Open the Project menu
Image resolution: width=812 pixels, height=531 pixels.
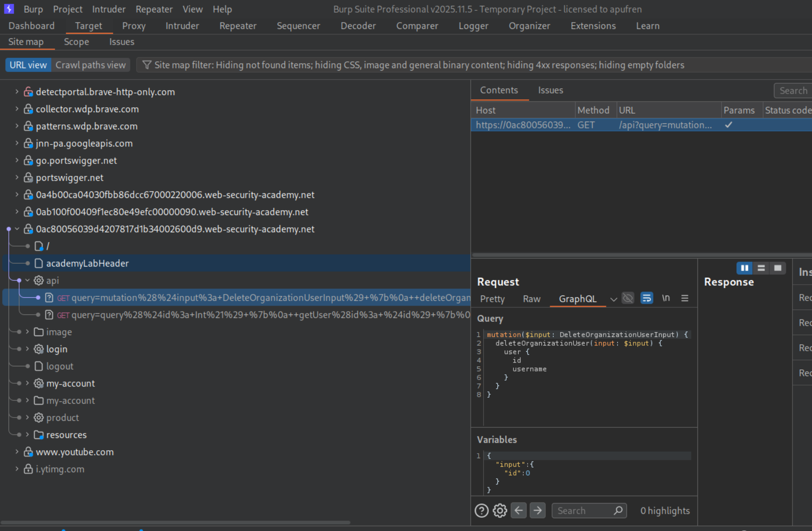click(68, 9)
